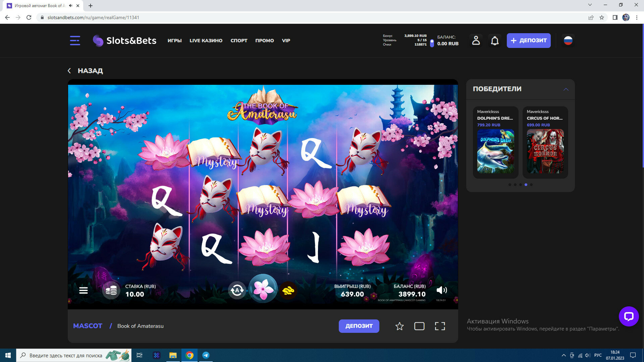
Task: Open Dolphin's Dream winner thumbnail
Action: [x=495, y=151]
